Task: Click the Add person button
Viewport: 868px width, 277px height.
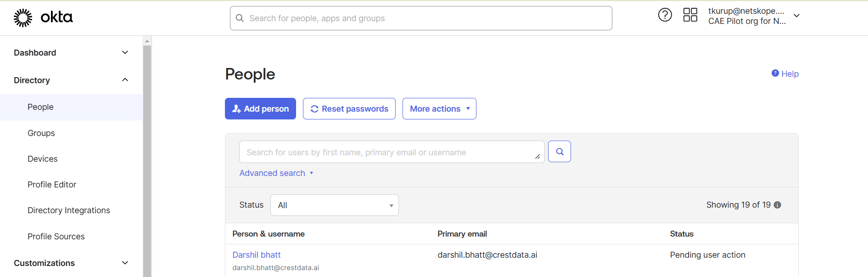Action: tap(260, 109)
